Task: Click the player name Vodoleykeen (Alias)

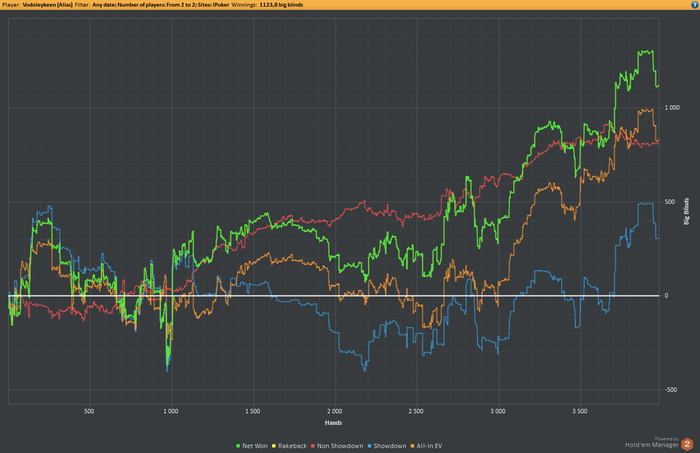Action: tap(48, 5)
